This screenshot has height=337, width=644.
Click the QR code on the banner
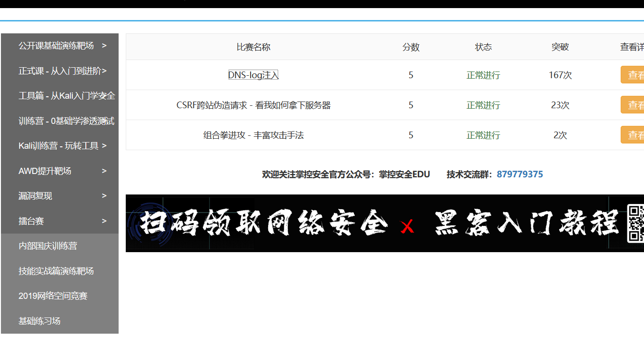click(x=635, y=223)
